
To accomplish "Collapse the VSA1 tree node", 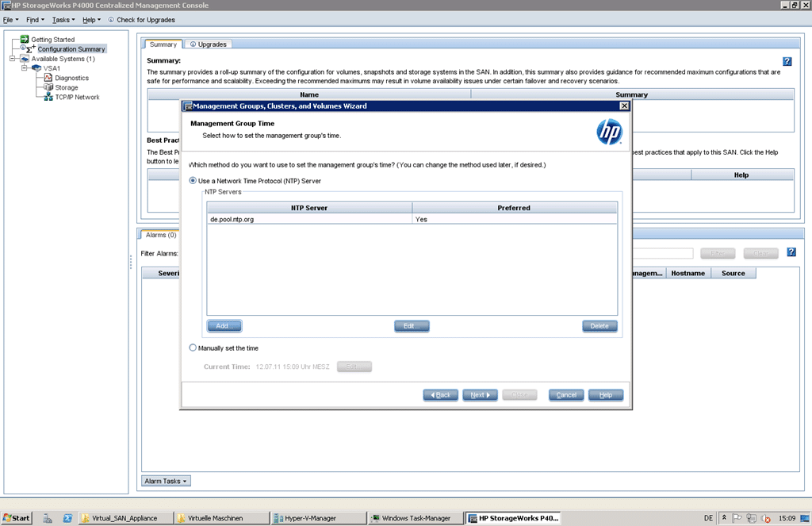I will [24, 68].
